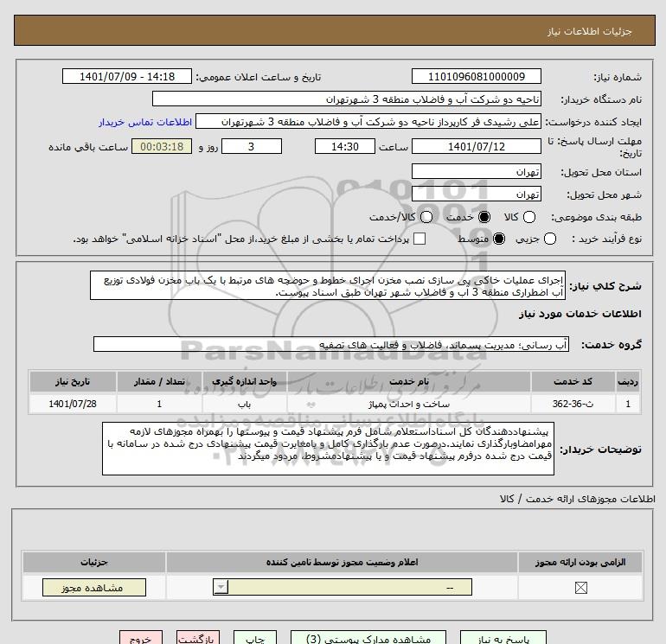
Task: Click the deadline time field 14:30
Action: pos(345,146)
